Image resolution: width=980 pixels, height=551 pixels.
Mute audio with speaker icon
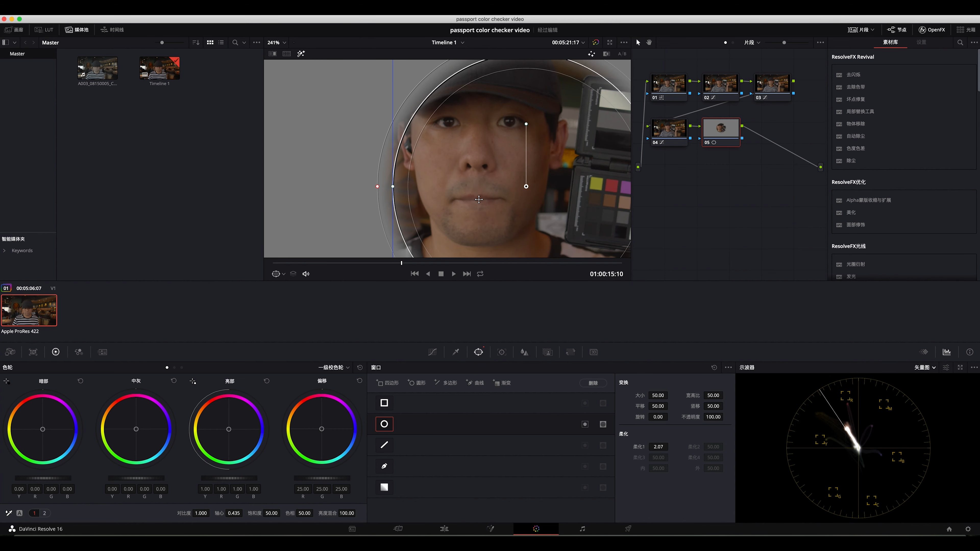[306, 274]
